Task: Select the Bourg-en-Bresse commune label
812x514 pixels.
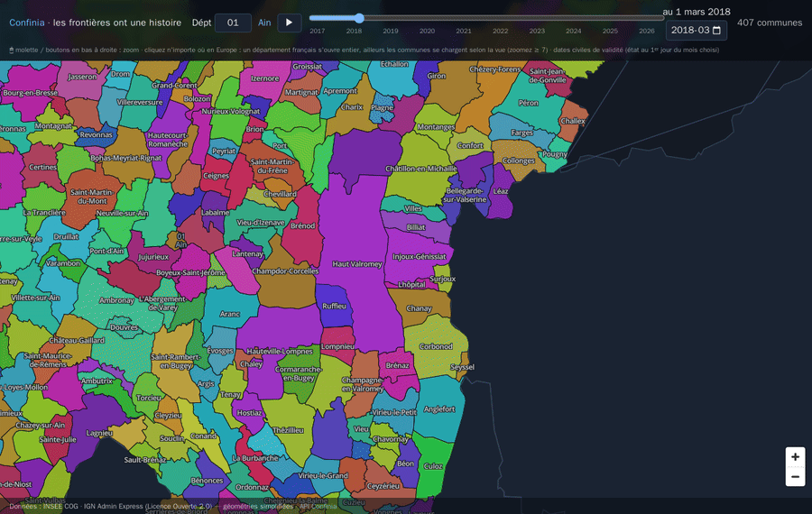Action: click(x=30, y=93)
